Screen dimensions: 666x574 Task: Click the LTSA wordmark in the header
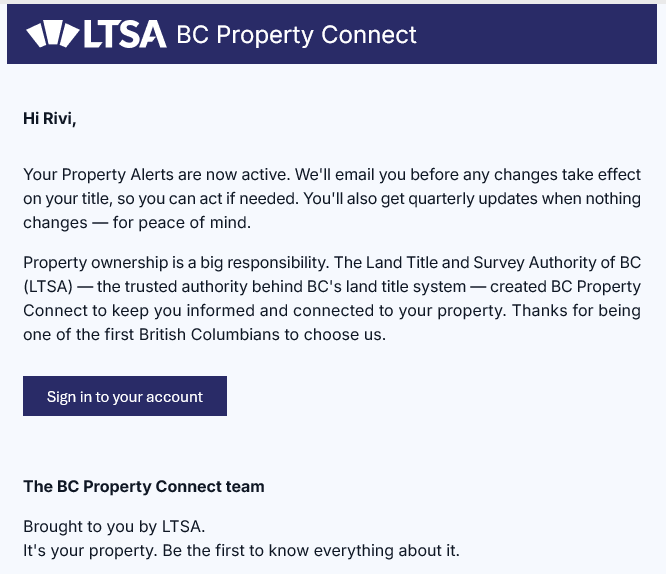click(x=124, y=35)
